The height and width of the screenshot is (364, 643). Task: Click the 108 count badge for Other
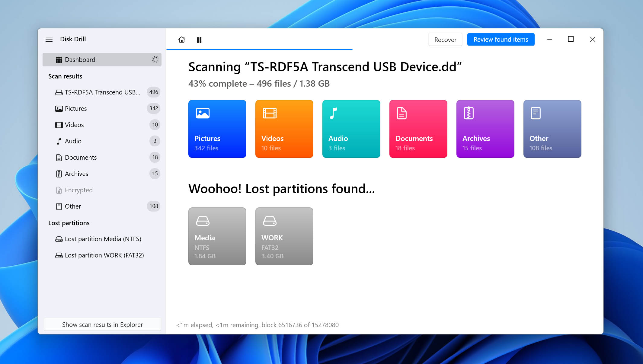click(x=154, y=206)
